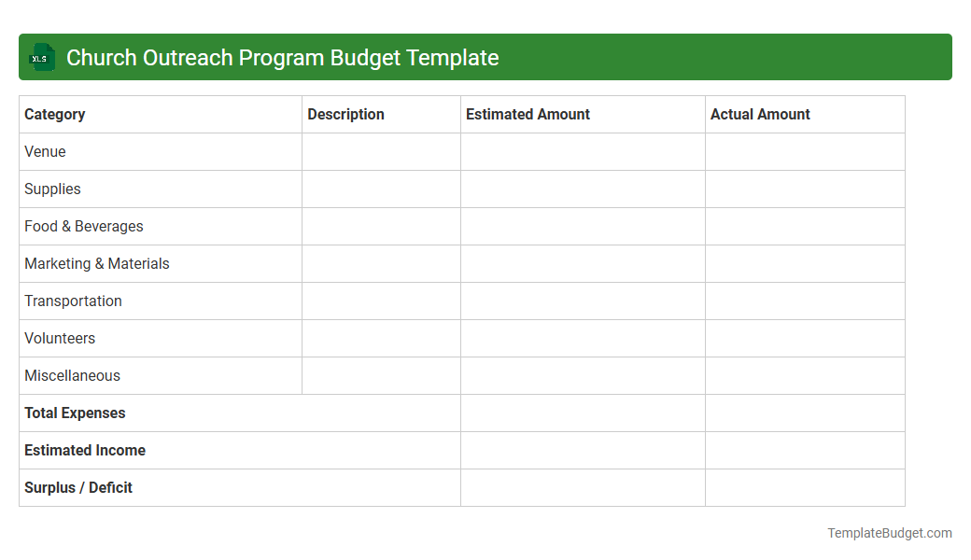Select the Transportation category
Screen dimensions: 971x560
point(73,301)
